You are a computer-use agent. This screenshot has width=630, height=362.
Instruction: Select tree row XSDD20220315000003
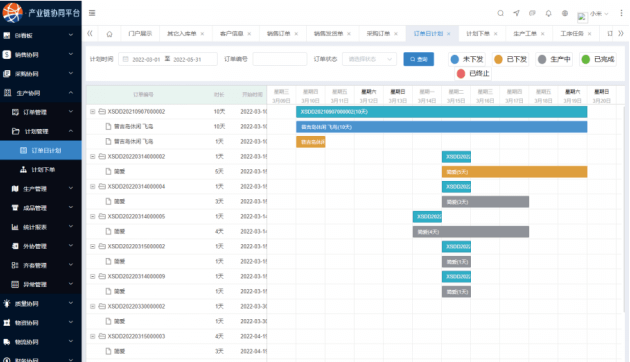pos(176,336)
